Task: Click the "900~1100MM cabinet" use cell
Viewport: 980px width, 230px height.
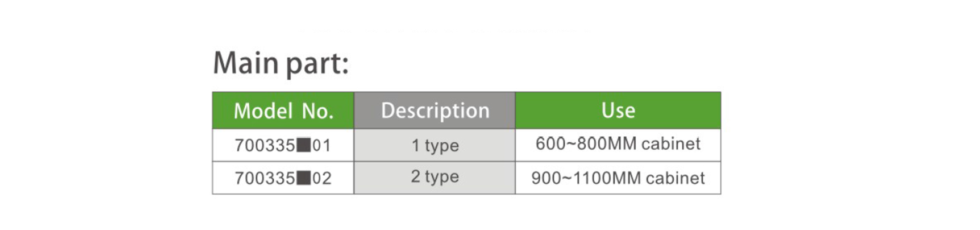Action: 618,178
